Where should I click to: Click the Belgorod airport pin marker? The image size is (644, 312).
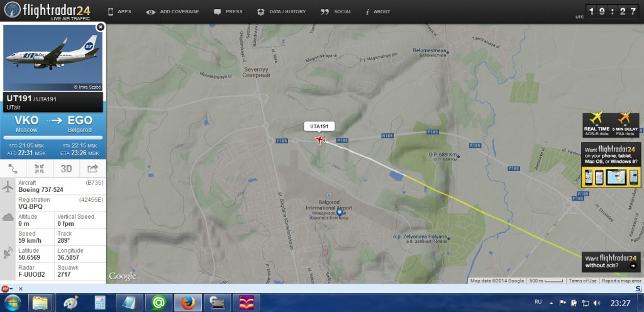point(340,212)
